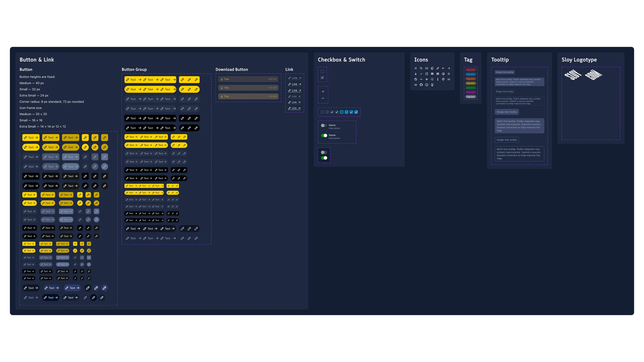The width and height of the screenshot is (644, 362).
Task: Open the GitHub logo icon
Action: point(421,85)
